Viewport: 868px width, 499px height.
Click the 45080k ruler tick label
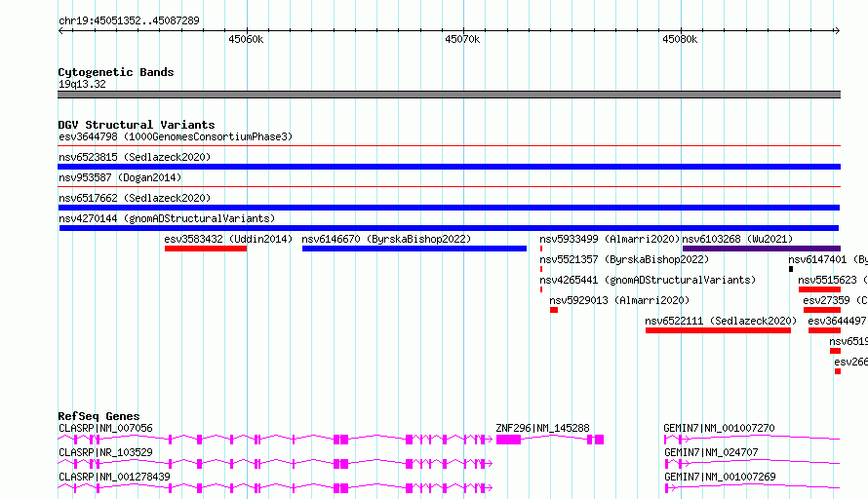click(680, 39)
